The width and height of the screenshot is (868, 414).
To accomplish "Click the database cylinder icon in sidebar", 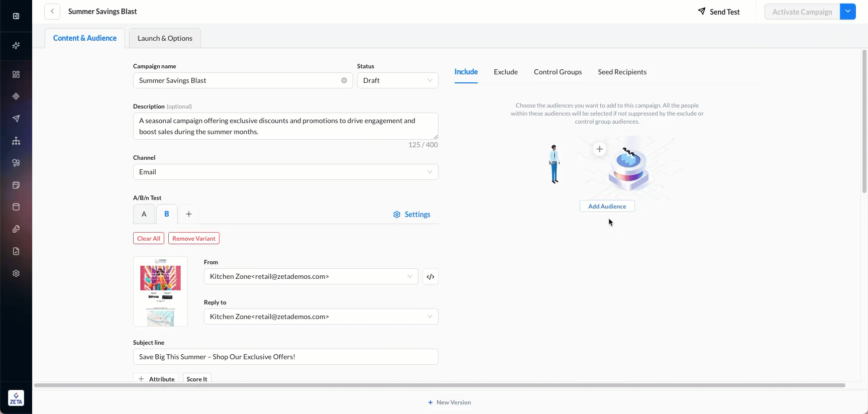I will [16, 207].
